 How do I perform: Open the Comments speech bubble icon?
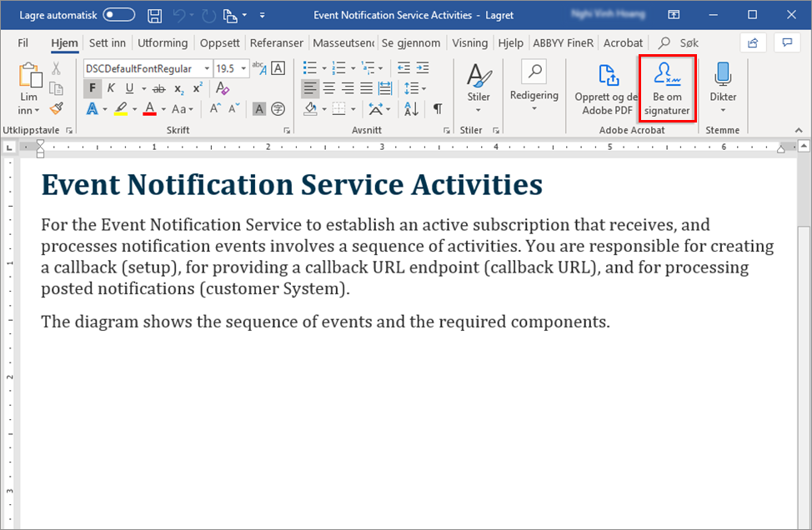click(x=787, y=43)
